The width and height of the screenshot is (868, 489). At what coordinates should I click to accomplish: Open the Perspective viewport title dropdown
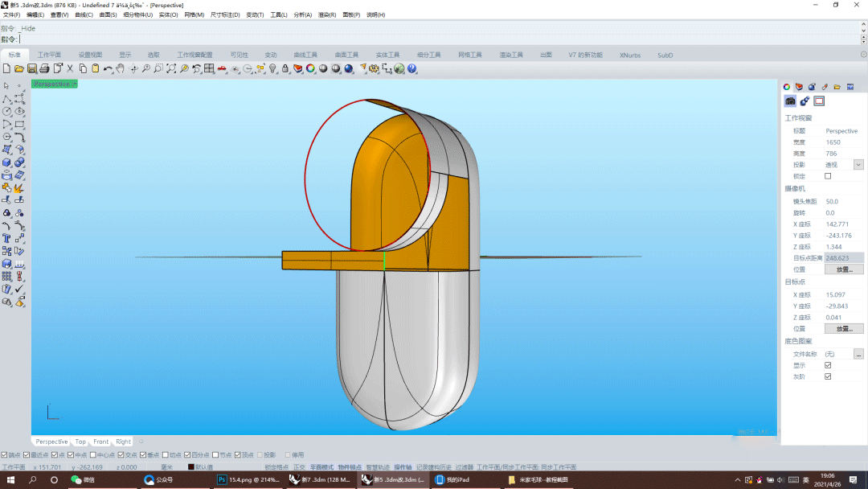(x=74, y=84)
